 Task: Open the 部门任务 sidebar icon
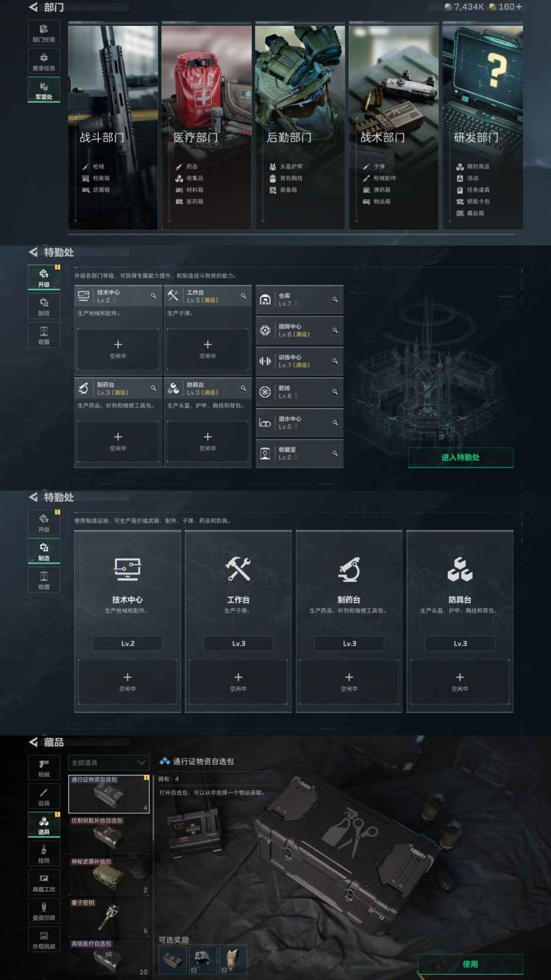click(44, 32)
